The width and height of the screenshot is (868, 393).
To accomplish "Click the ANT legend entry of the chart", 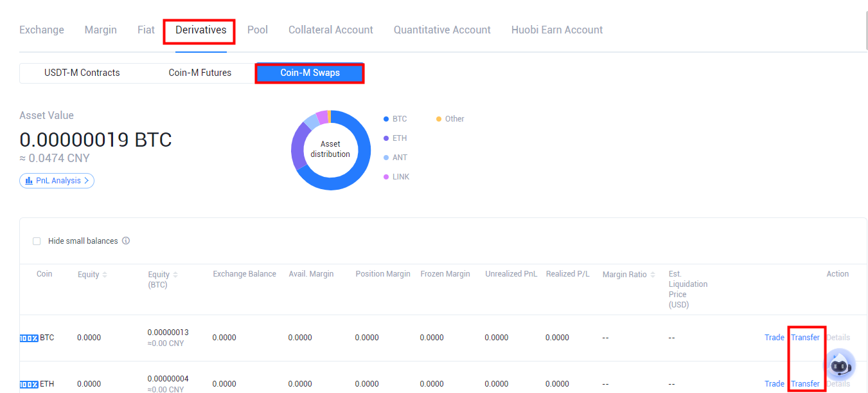I will click(395, 158).
